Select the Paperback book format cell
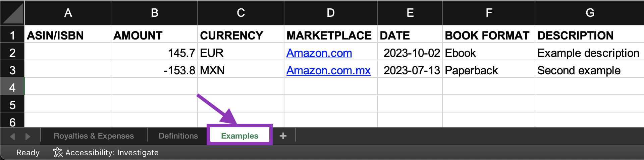 (489, 70)
